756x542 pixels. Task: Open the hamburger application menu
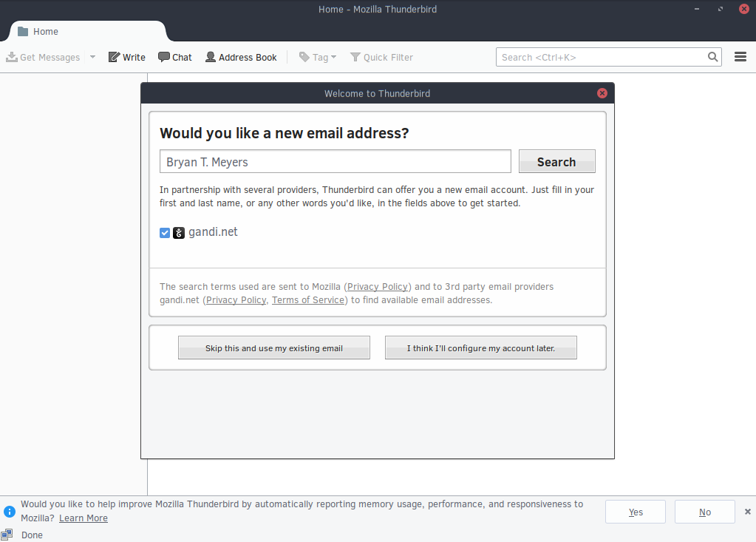pos(740,57)
